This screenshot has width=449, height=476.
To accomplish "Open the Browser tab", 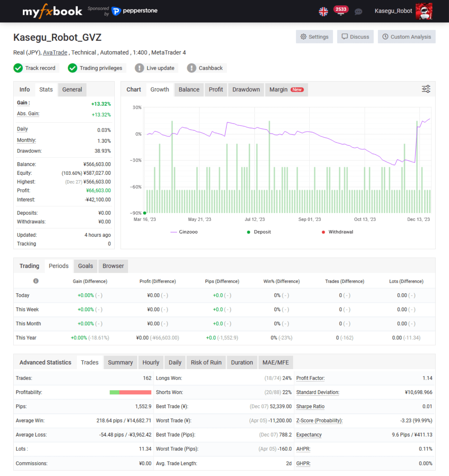I will click(113, 266).
